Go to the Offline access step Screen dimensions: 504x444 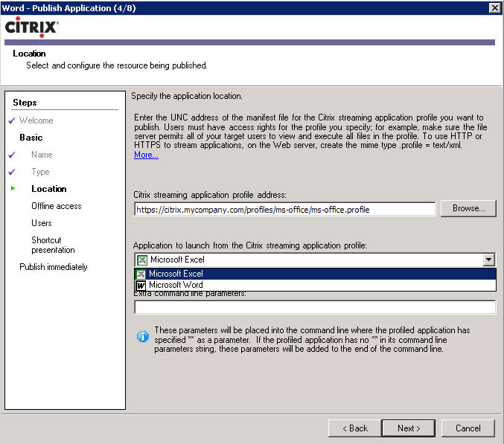[x=57, y=206]
